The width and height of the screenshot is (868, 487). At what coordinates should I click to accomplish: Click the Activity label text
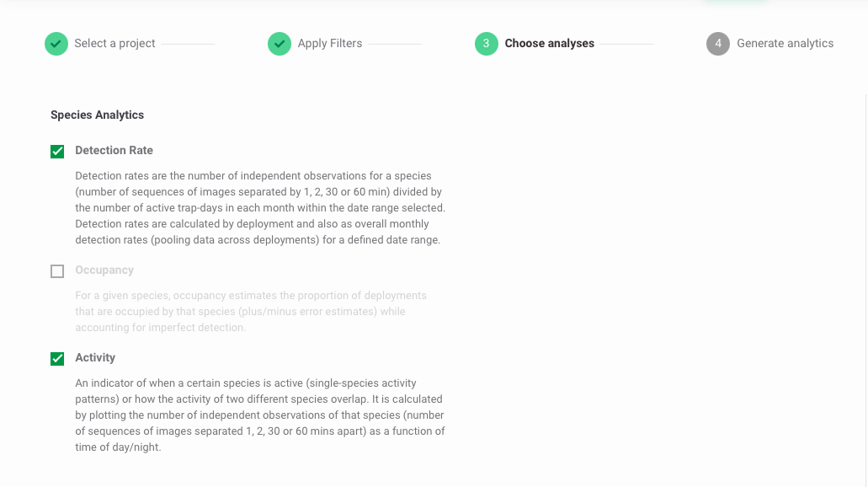(x=95, y=357)
